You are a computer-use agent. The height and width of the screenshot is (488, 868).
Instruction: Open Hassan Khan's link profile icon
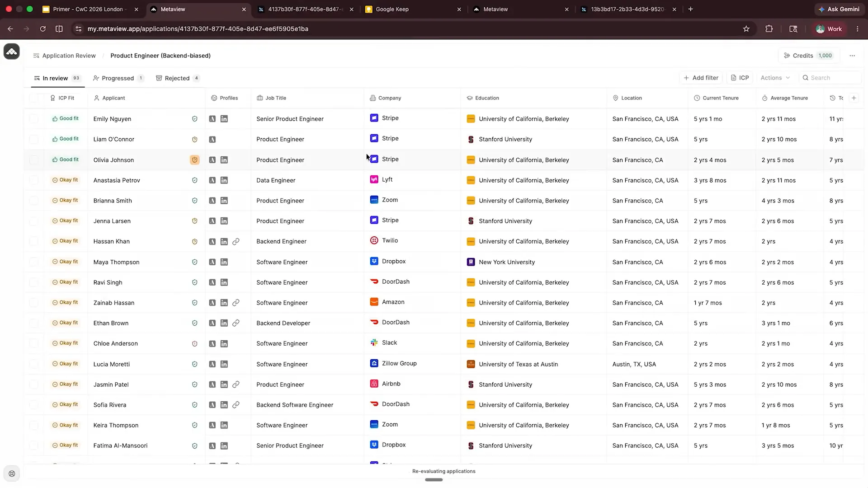point(236,242)
